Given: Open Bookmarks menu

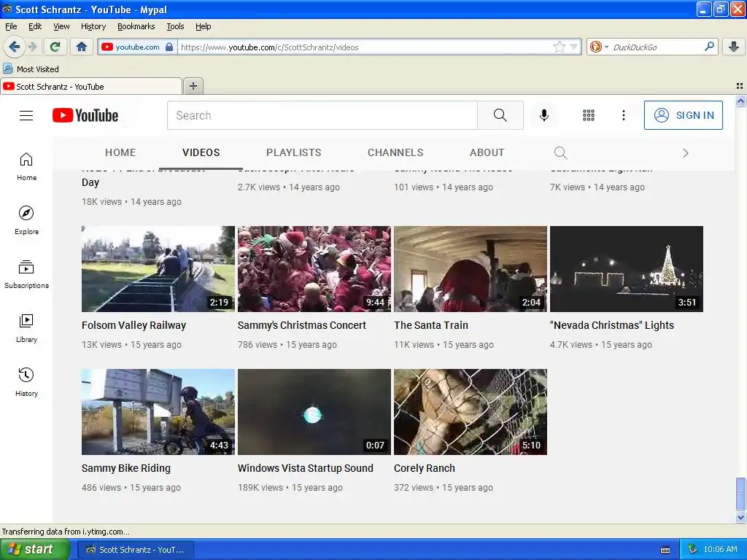Looking at the screenshot, I should [136, 26].
